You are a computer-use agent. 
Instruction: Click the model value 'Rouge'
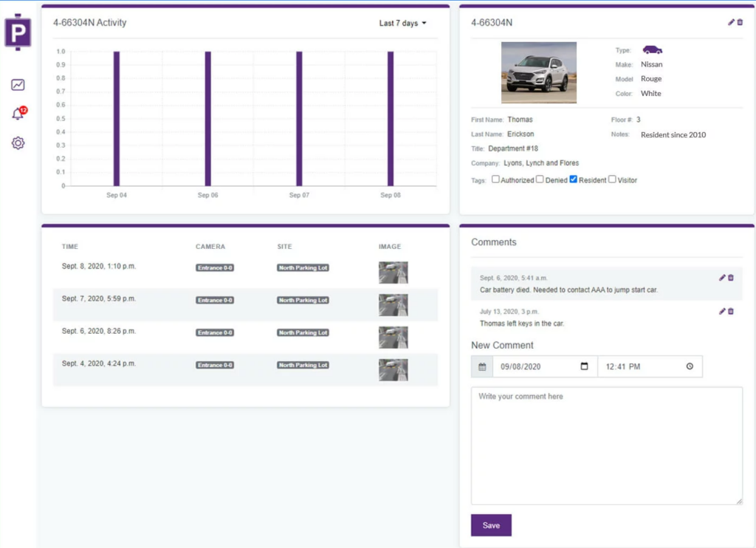(x=651, y=78)
